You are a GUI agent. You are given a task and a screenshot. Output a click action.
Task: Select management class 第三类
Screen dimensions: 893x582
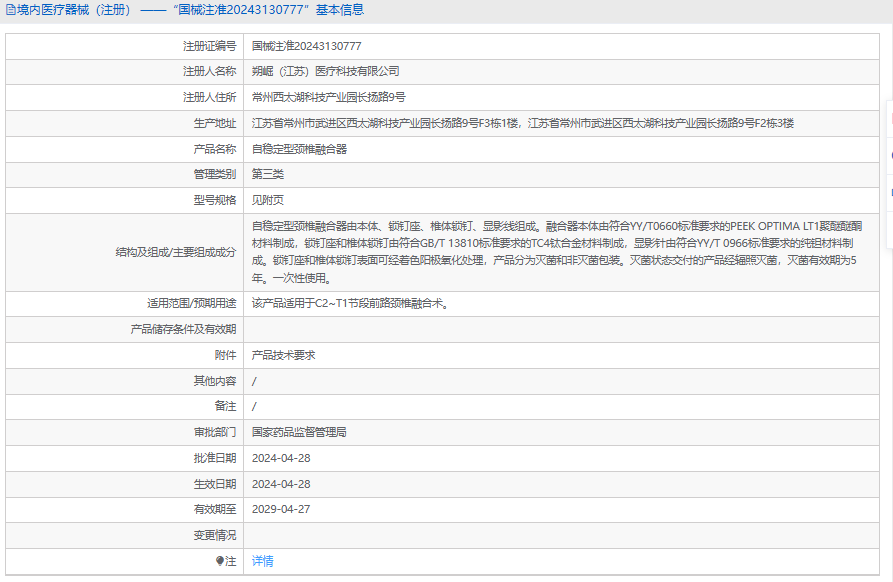point(268,174)
